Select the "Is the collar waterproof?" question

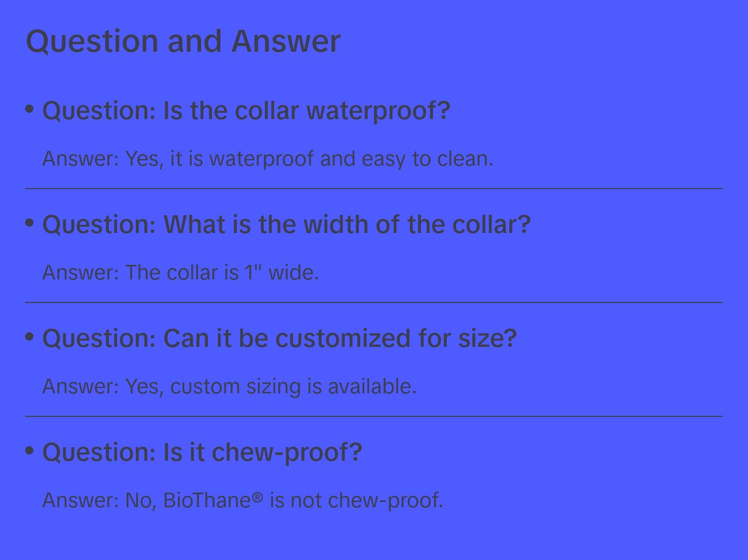click(x=246, y=111)
